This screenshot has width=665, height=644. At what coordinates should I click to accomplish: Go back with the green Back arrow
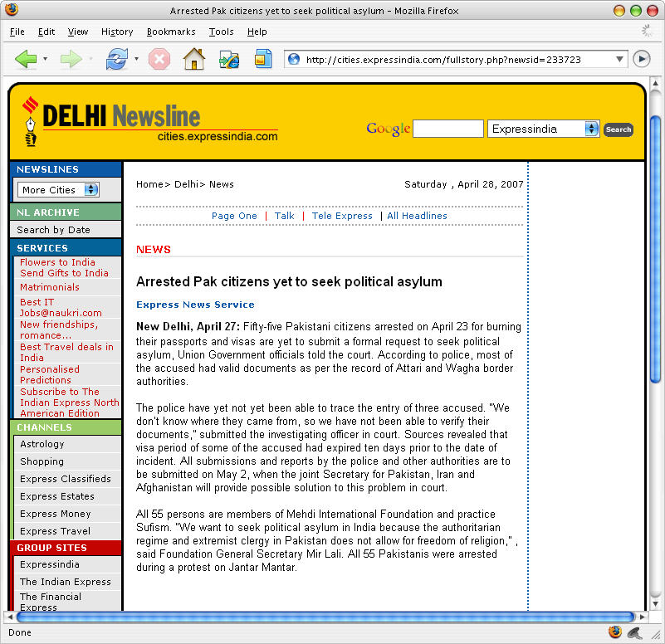tap(26, 59)
